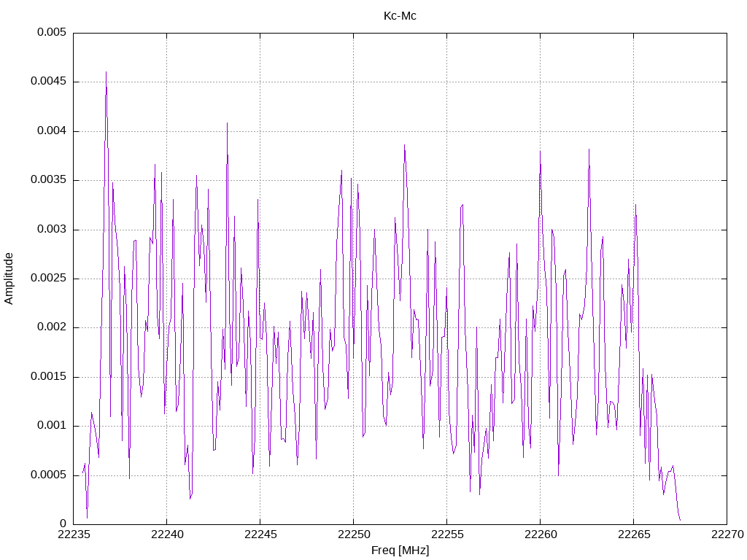Select y-axis tick label 0.003
The image size is (747, 560).
tap(52, 229)
